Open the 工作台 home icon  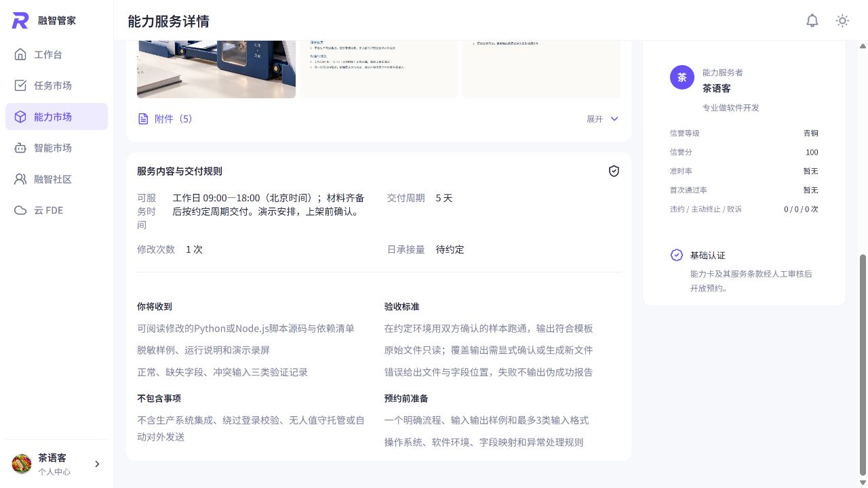[20, 54]
